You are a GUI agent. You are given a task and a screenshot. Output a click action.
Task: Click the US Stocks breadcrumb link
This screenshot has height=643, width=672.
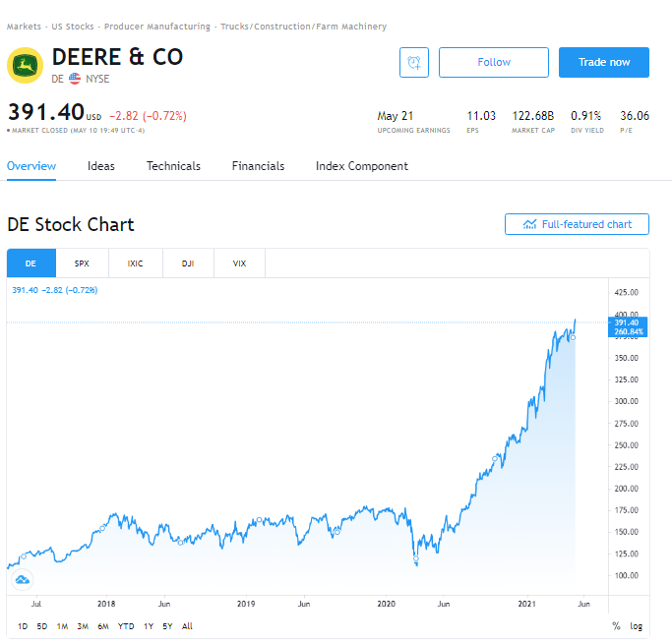click(73, 27)
